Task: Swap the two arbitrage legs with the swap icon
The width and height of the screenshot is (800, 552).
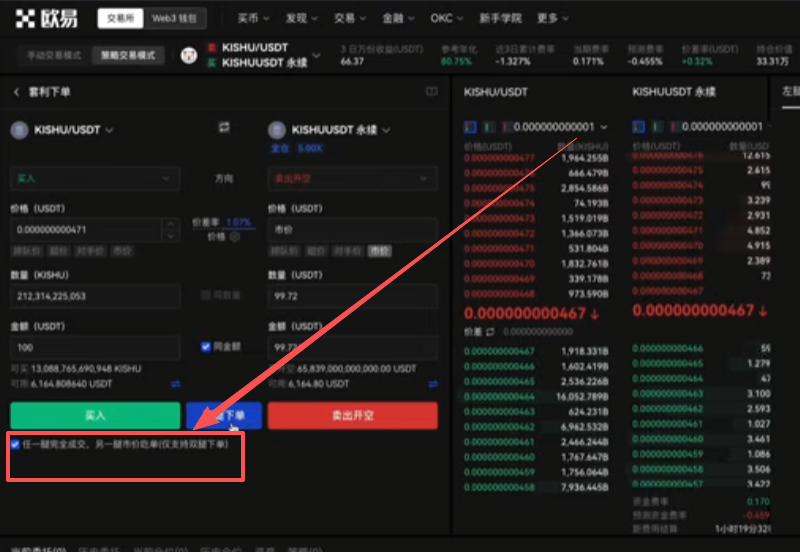Action: click(224, 127)
